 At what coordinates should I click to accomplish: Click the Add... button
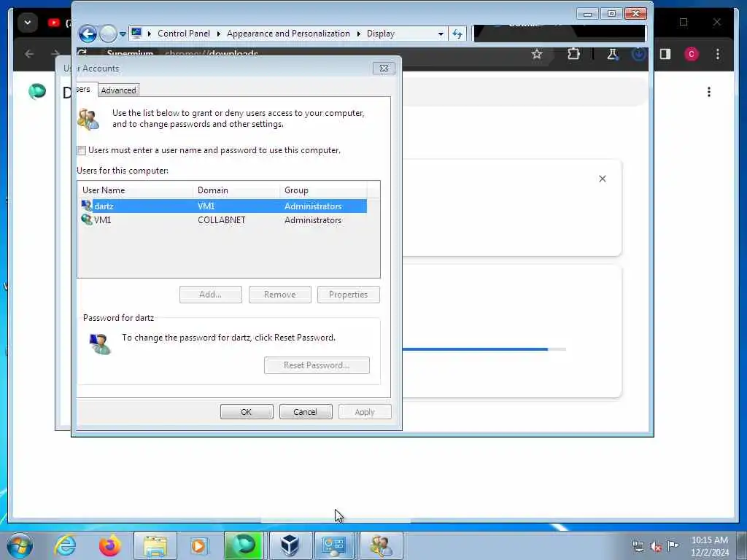tap(211, 295)
